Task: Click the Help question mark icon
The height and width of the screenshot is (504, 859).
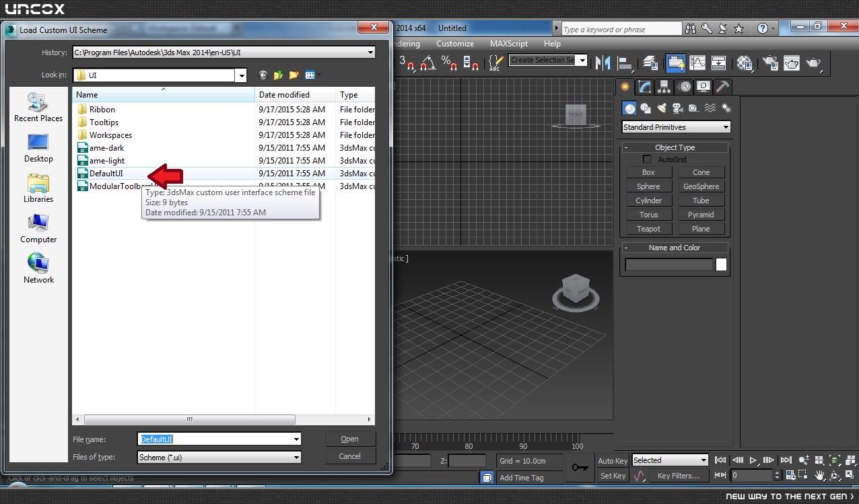Action: click(762, 28)
